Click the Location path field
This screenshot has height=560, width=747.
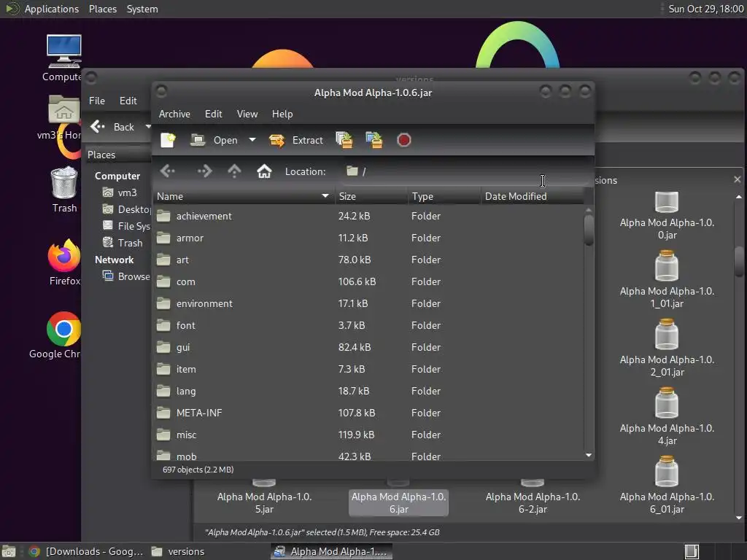[x=465, y=171]
